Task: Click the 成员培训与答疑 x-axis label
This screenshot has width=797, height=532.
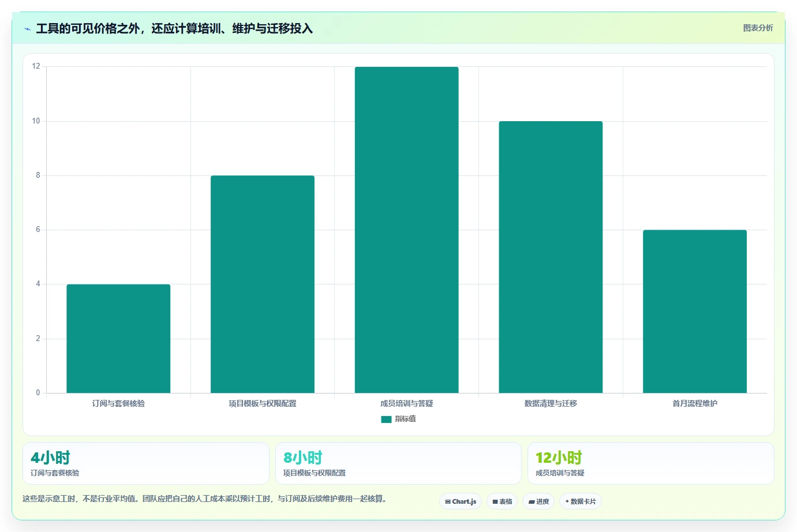Action: click(x=407, y=403)
